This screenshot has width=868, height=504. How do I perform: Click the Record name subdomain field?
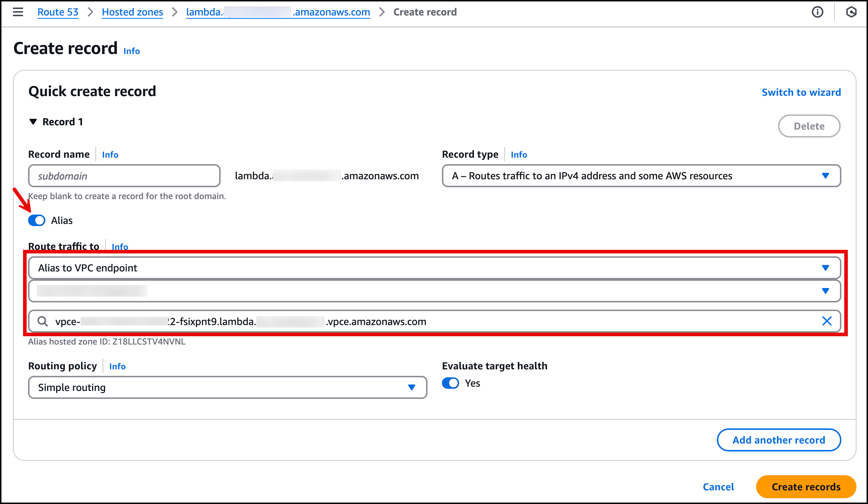pos(124,176)
